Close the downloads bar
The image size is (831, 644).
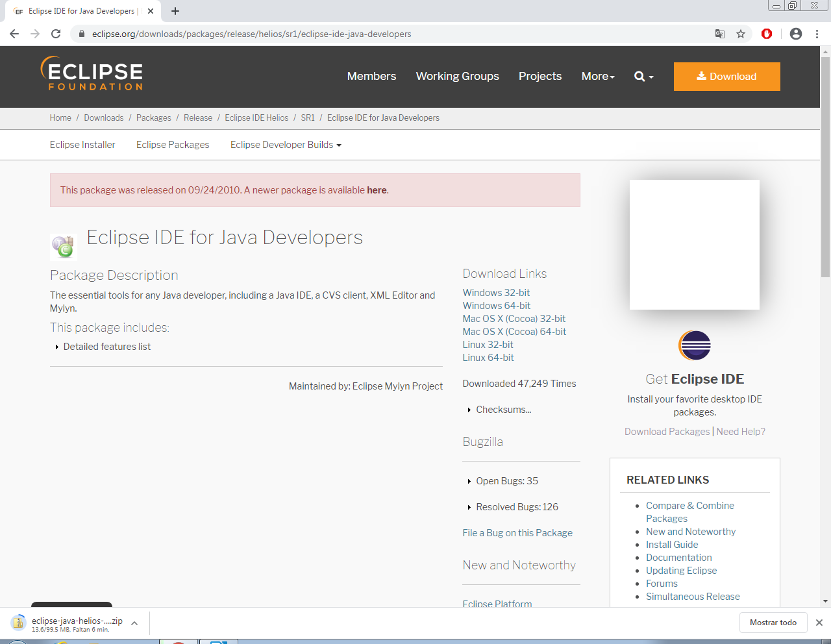(819, 623)
